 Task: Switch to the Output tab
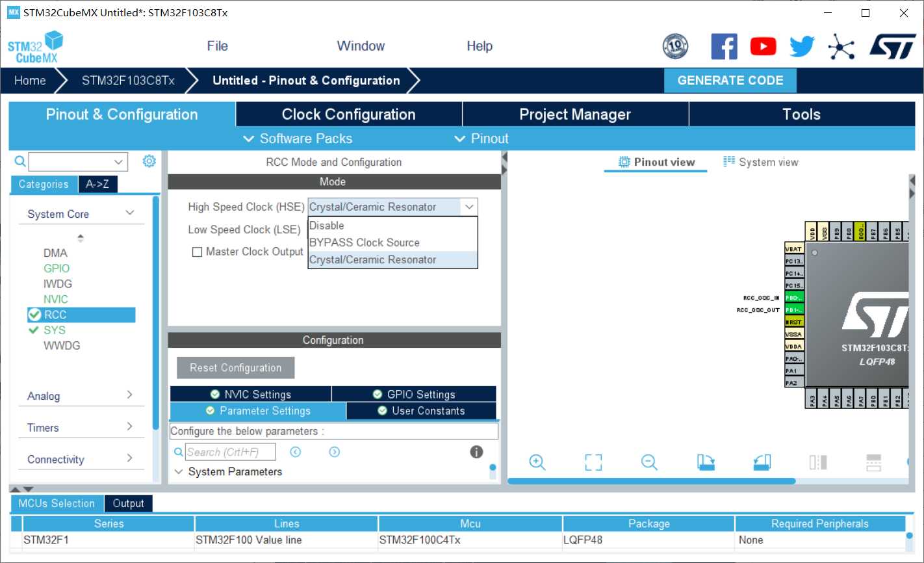pyautogui.click(x=128, y=503)
